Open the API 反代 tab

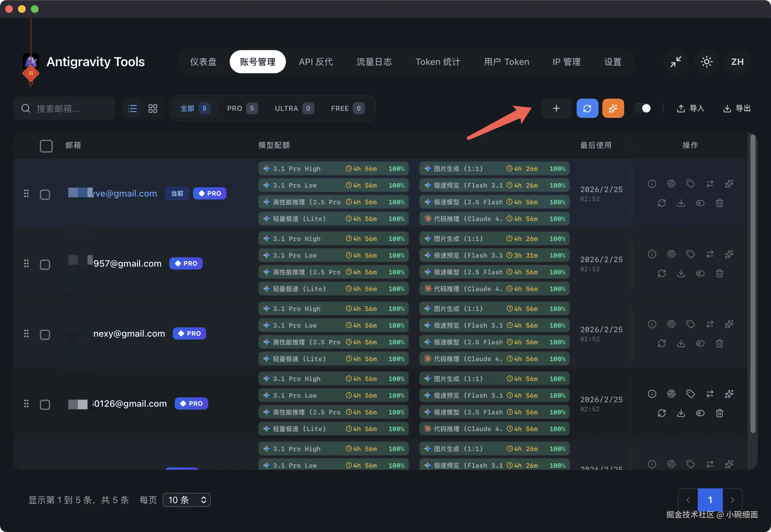[x=316, y=62]
